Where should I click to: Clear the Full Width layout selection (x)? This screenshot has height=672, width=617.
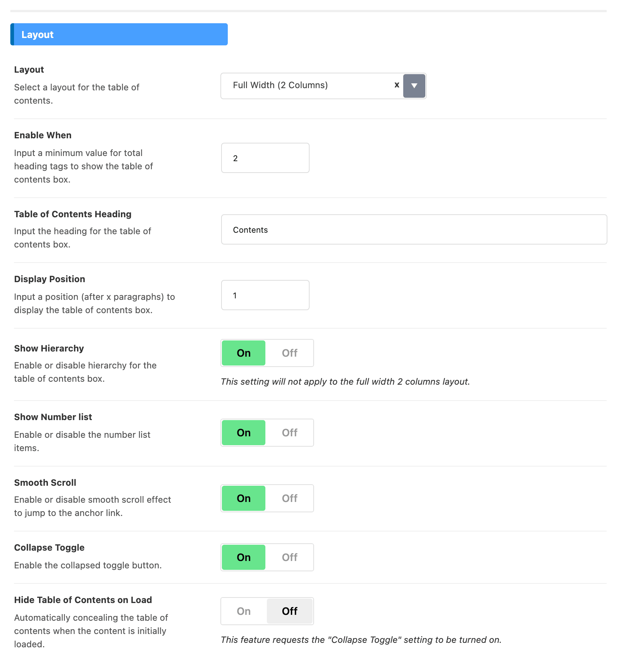pos(397,85)
